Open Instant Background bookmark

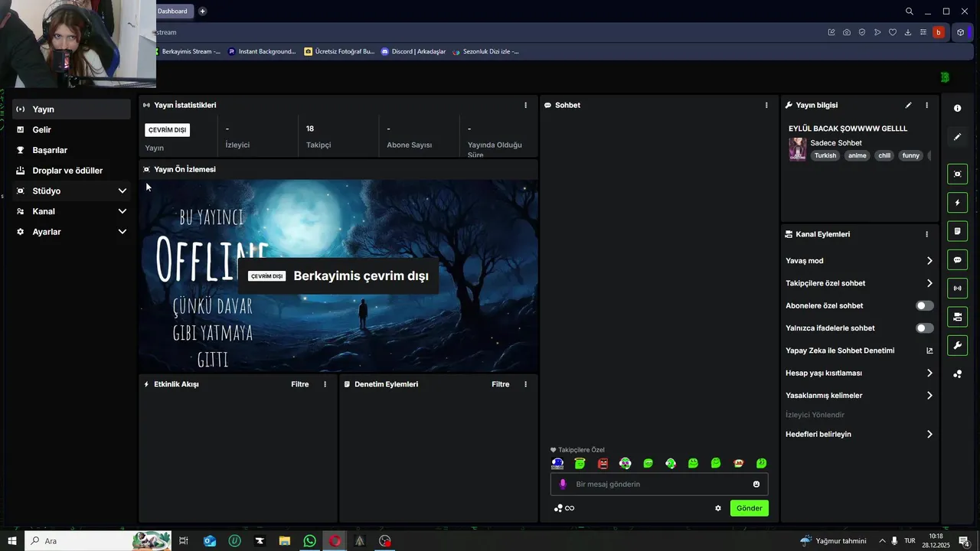coord(262,51)
